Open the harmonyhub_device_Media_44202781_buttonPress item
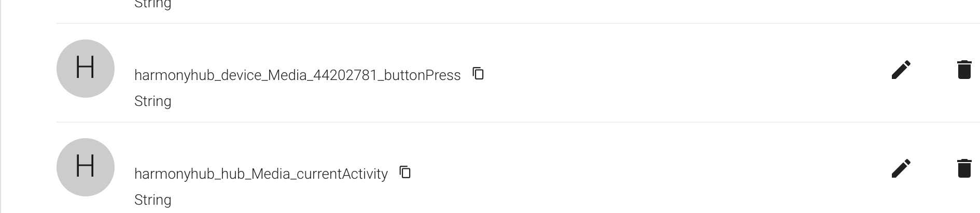 (x=297, y=75)
